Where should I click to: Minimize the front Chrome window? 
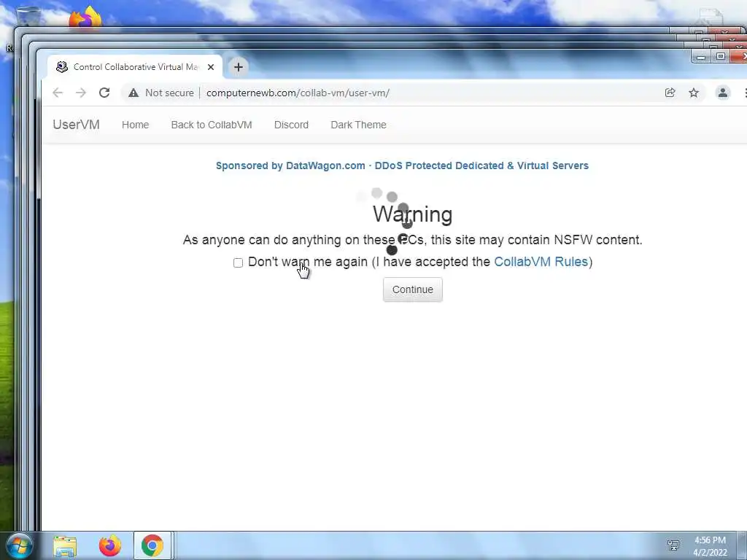[x=700, y=57]
